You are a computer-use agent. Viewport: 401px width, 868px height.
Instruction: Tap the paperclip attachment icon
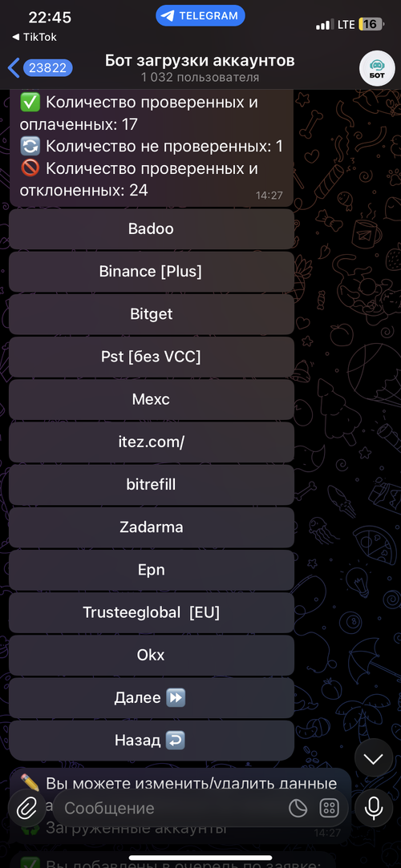click(26, 808)
